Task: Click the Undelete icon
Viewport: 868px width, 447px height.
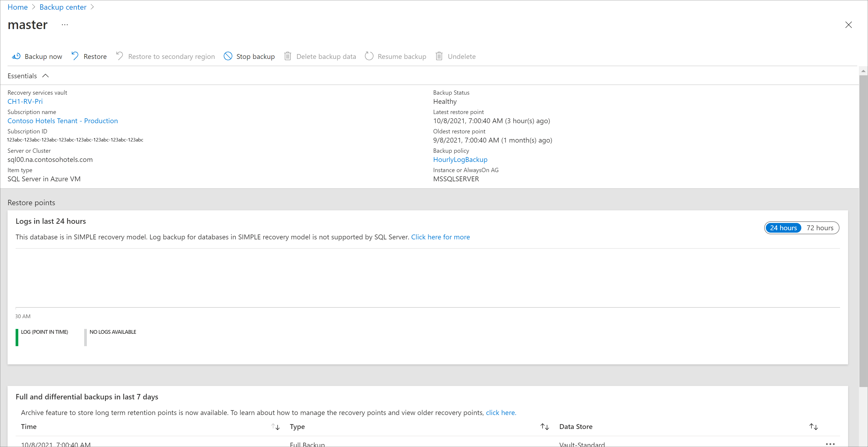Action: click(x=439, y=55)
